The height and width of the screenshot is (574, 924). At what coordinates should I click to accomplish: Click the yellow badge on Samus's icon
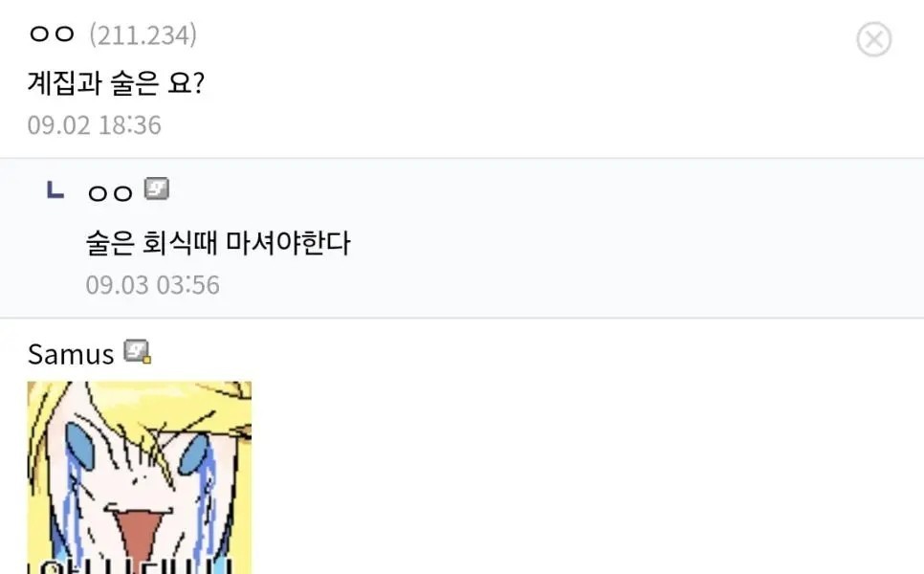pyautogui.click(x=146, y=359)
